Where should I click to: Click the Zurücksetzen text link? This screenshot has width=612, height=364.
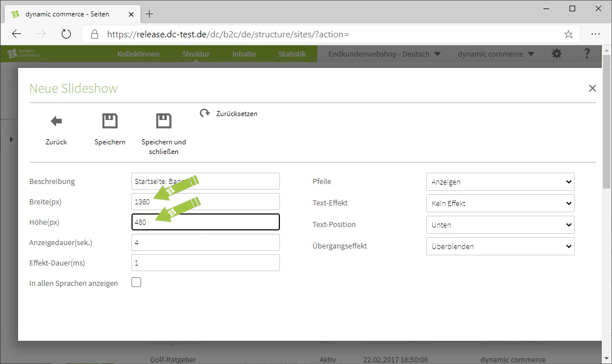236,113
